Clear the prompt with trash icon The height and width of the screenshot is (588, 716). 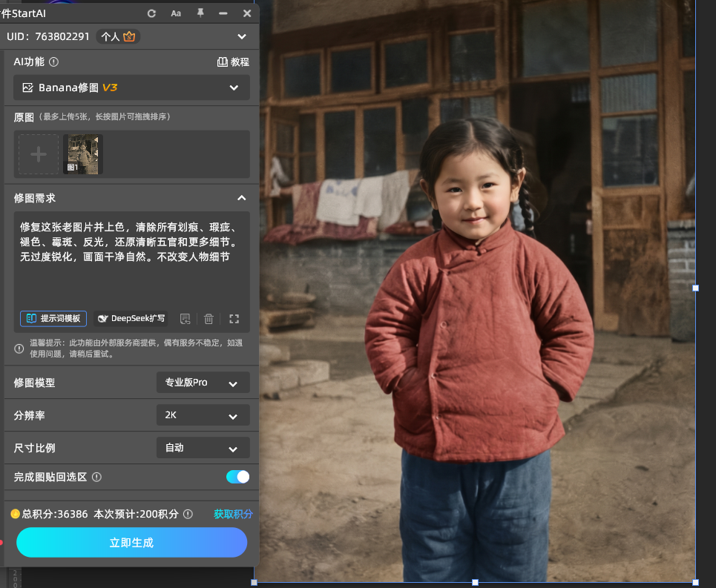[x=208, y=319]
